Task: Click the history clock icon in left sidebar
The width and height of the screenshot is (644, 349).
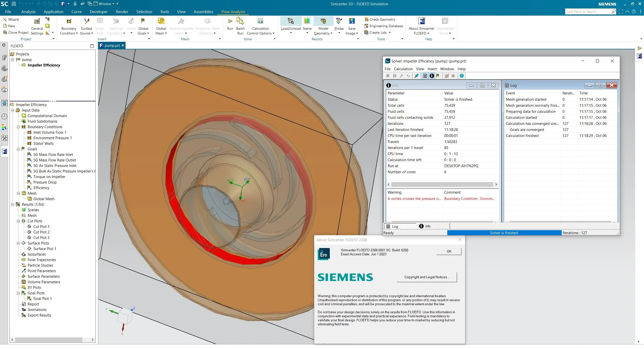Action: [x=4, y=117]
